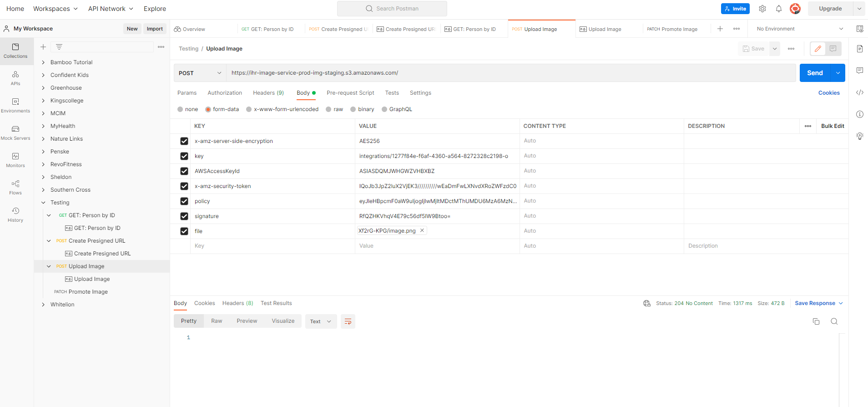Click the network globe icon near Status
The image size is (868, 407).
(x=647, y=303)
